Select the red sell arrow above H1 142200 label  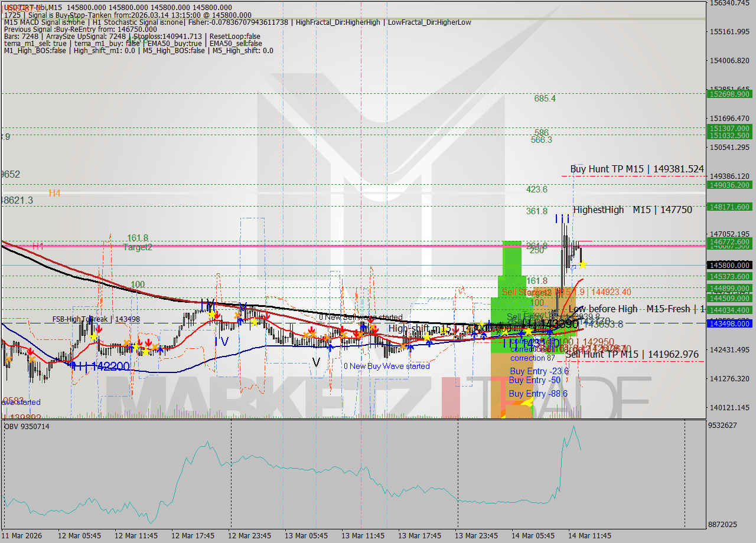pyautogui.click(x=31, y=351)
